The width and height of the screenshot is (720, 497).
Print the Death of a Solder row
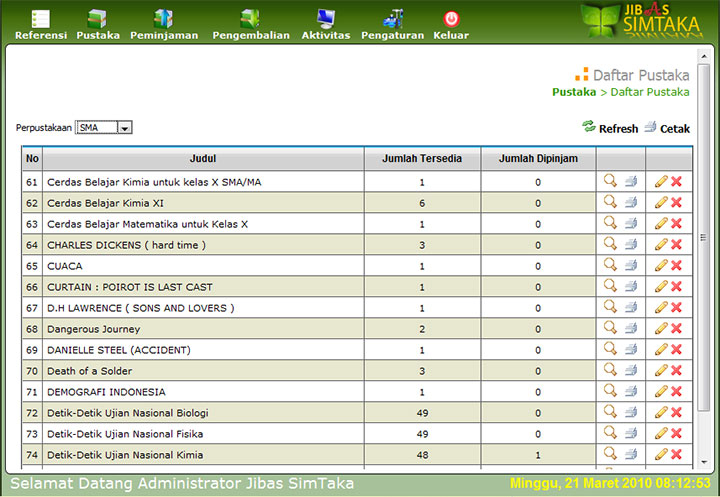pyautogui.click(x=631, y=370)
